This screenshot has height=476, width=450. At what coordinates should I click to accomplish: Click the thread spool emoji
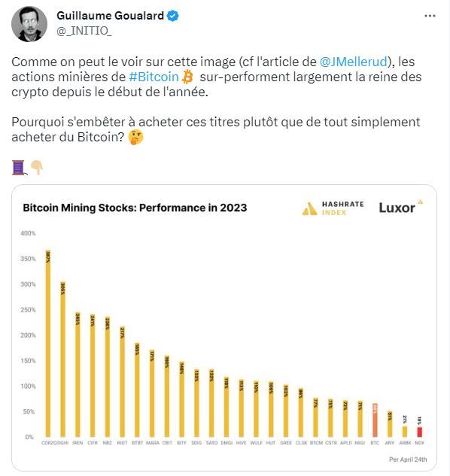pos(19,168)
